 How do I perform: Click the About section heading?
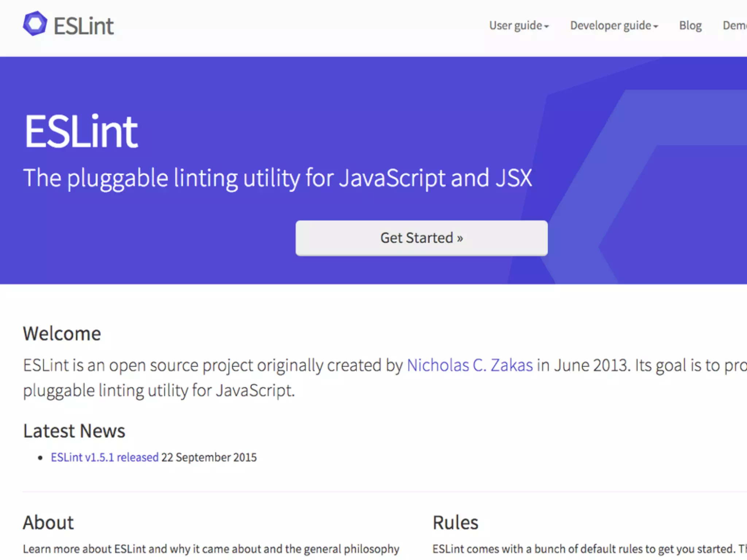click(x=48, y=522)
